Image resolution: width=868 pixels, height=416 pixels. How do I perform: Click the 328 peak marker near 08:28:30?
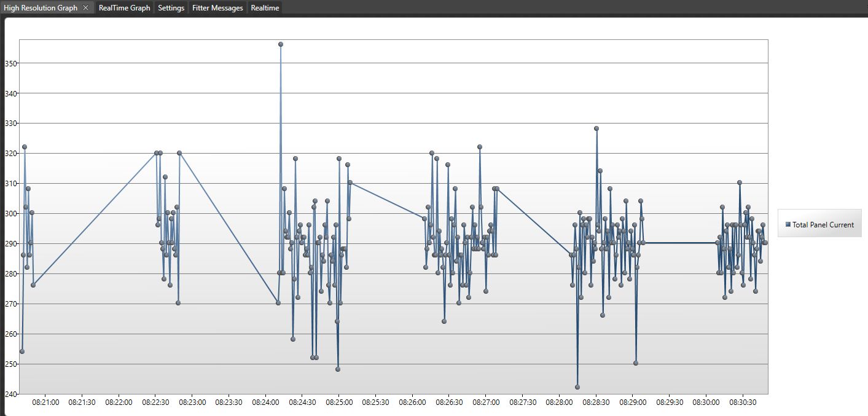pos(596,128)
